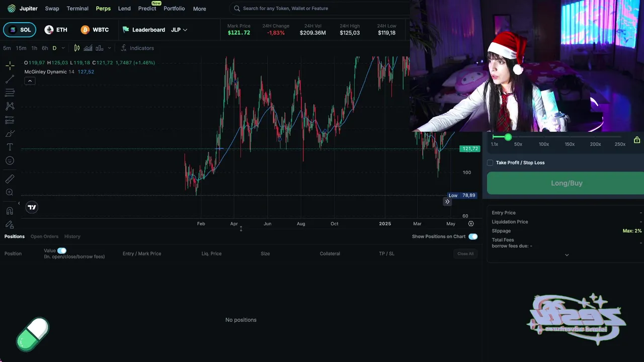Open the Fibonacci retracement tools
This screenshot has width=644, height=362.
point(10,93)
